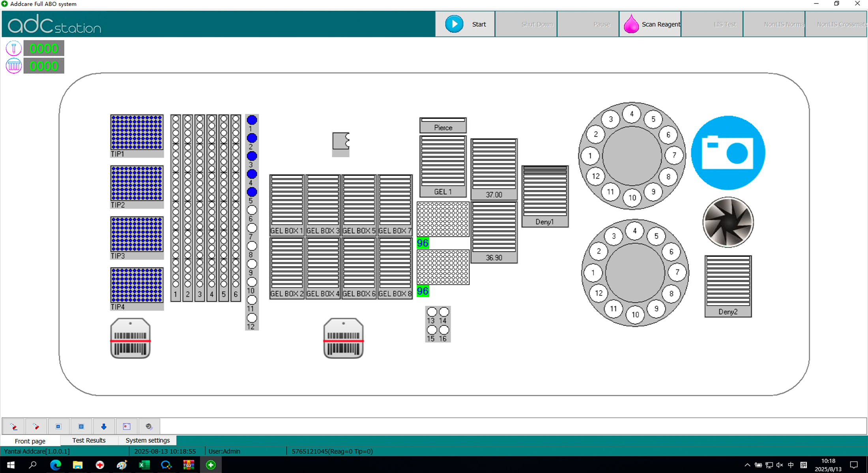Viewport: 868px width, 473px height.
Task: Click the grid-with-red-dot toolbar icon
Action: (x=127, y=426)
